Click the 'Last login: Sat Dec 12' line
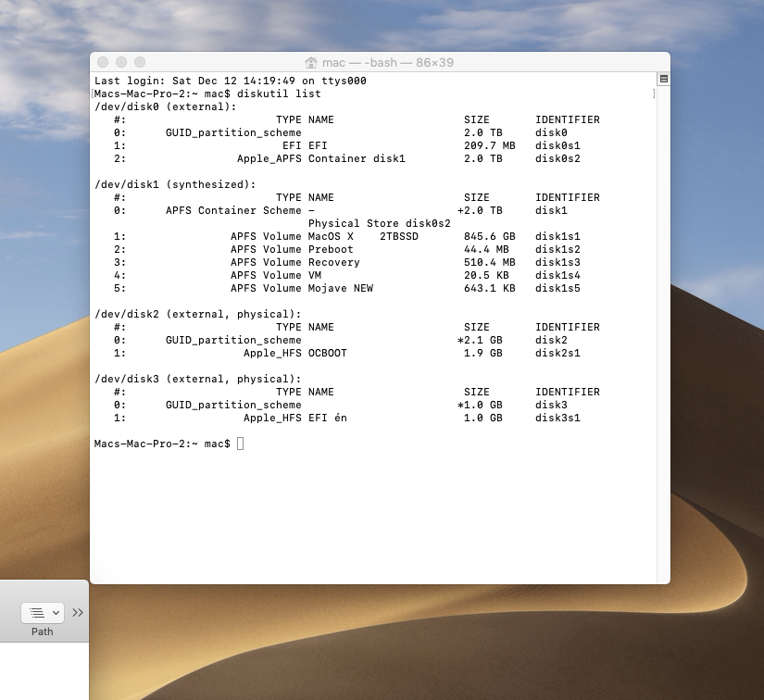This screenshot has height=700, width=764. click(230, 81)
